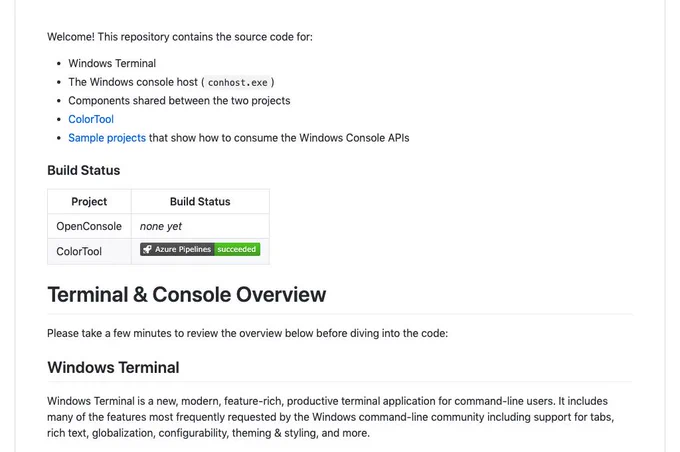Click the Build Status section heading
The width and height of the screenshot is (680, 452).
pos(83,170)
